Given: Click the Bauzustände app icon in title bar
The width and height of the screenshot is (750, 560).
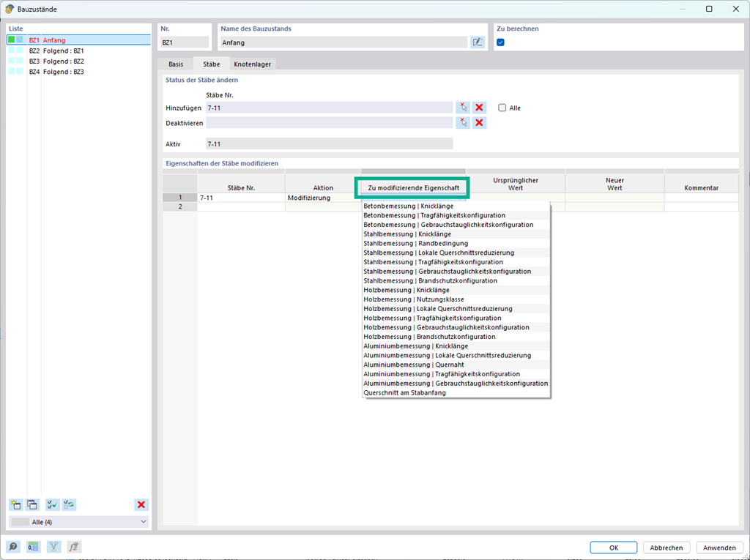Looking at the screenshot, I should point(9,9).
